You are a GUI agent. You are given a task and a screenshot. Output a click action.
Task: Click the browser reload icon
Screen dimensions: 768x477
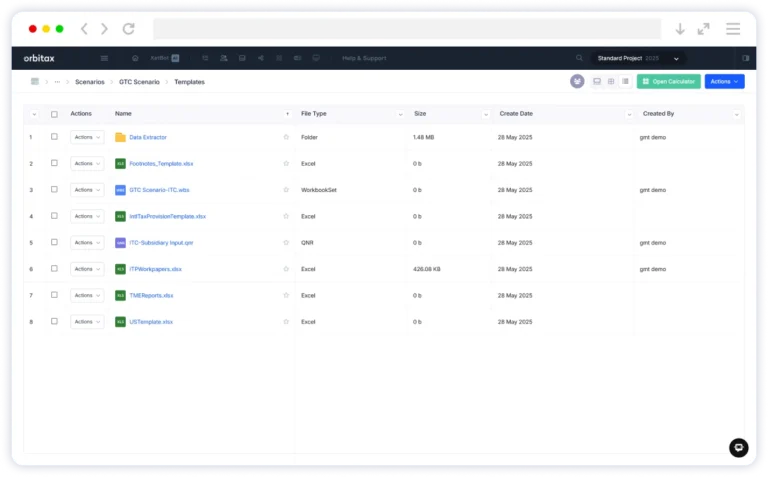(x=128, y=29)
